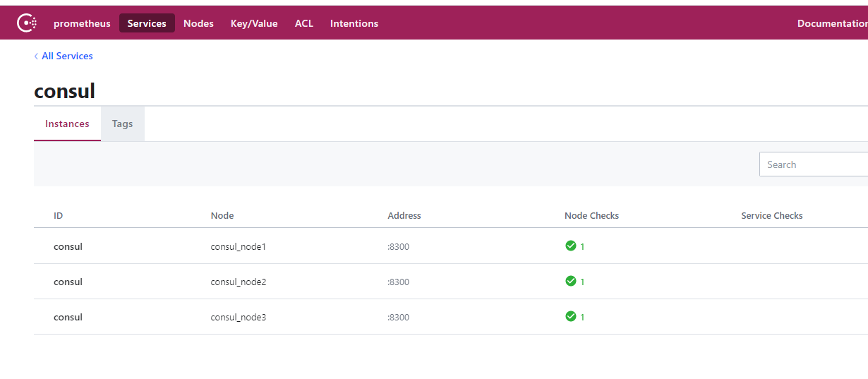Click the :8300 address for consul_node2
Viewport: 868px width, 379px height.
click(x=398, y=282)
